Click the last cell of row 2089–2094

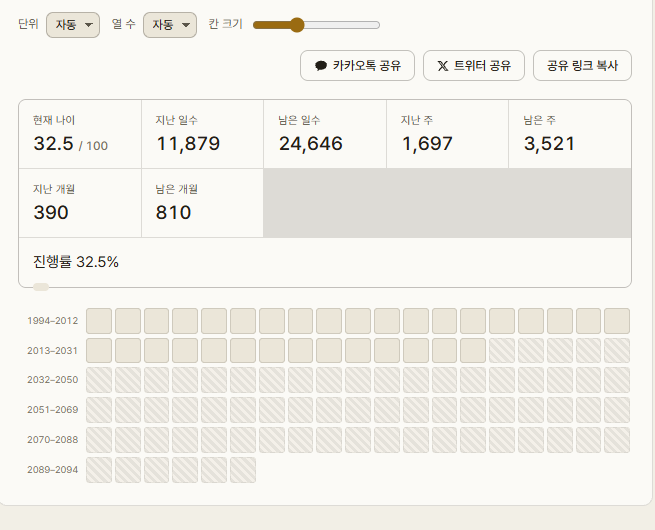point(243,470)
